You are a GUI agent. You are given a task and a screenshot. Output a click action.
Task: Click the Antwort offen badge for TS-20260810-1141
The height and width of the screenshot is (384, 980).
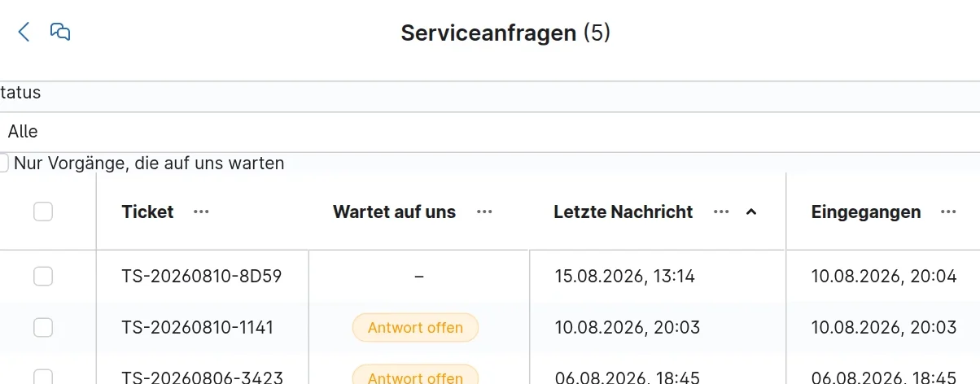[415, 328]
